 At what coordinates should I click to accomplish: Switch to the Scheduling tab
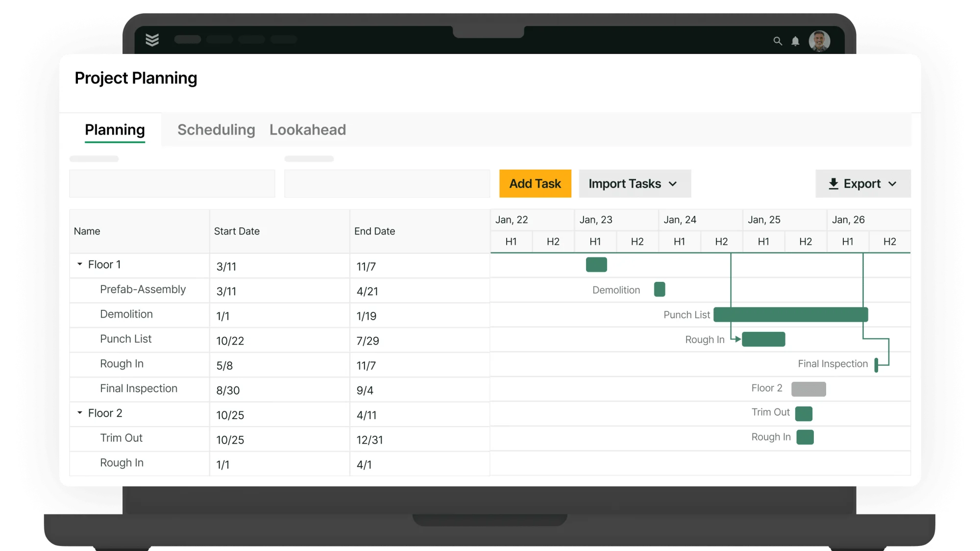[216, 130]
